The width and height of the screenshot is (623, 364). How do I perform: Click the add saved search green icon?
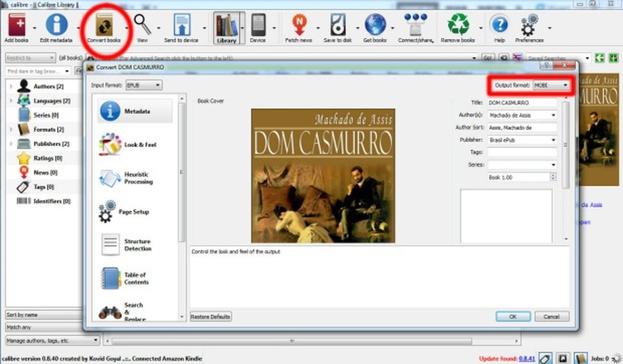pyautogui.click(x=614, y=58)
